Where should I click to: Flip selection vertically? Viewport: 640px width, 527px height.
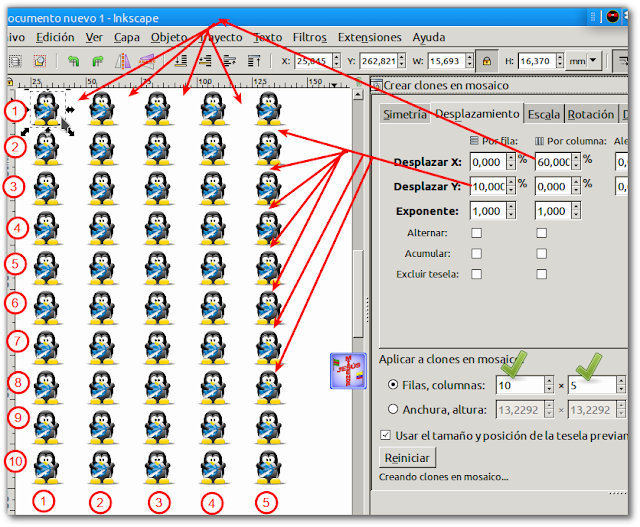(147, 61)
